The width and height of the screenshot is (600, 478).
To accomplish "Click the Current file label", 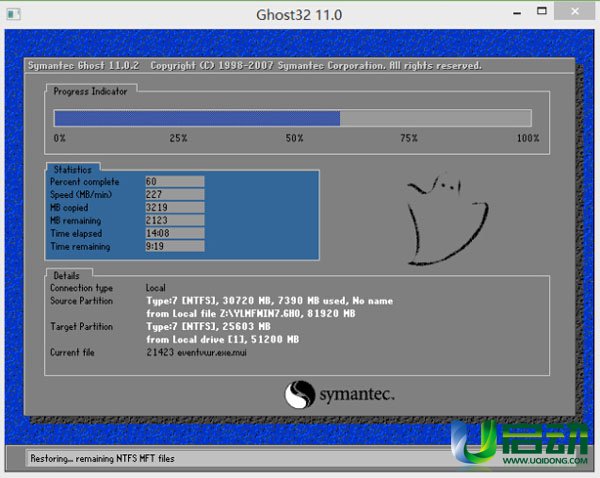I will [x=72, y=352].
